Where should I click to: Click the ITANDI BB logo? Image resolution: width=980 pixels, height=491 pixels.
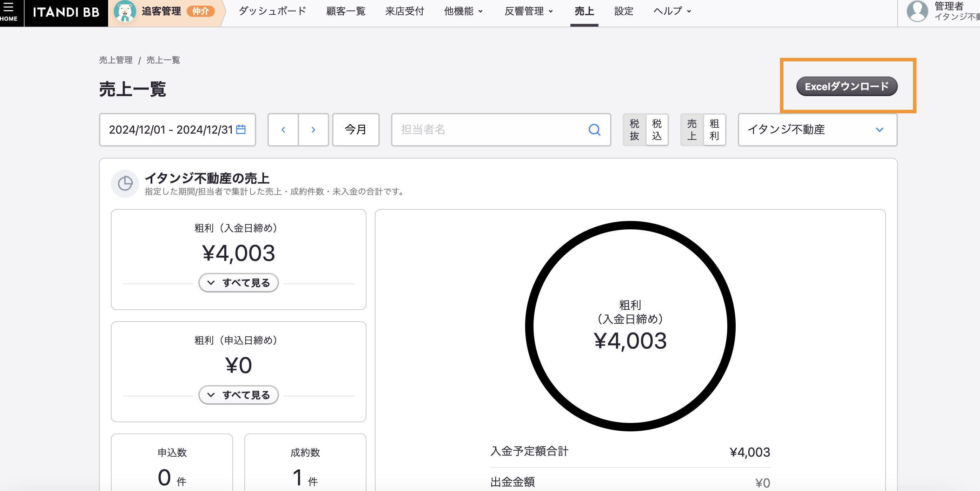point(66,12)
